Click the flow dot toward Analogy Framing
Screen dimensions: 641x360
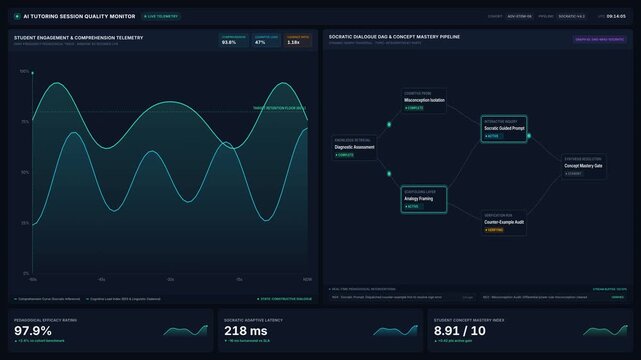389,174
